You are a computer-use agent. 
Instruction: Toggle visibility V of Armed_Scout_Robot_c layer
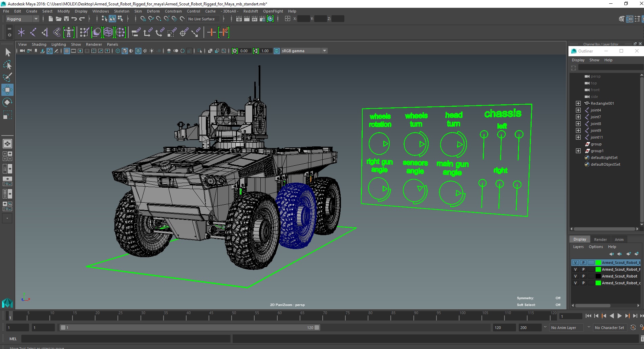tap(575, 283)
